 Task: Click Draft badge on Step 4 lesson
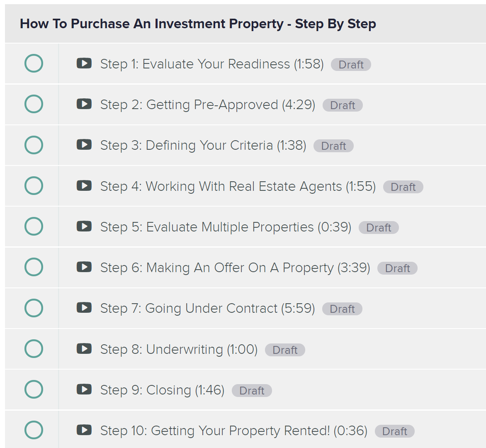403,187
